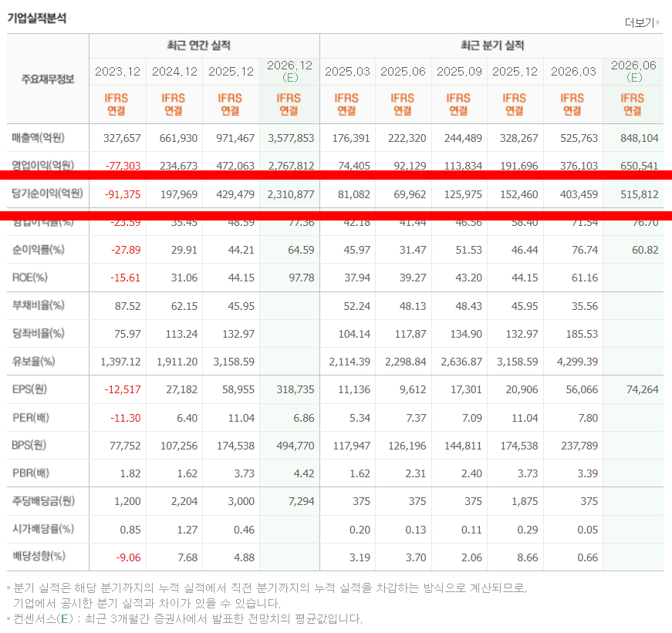This screenshot has width=672, height=633.
Task: Select payout ratio value -9.06
Action: pyautogui.click(x=128, y=557)
